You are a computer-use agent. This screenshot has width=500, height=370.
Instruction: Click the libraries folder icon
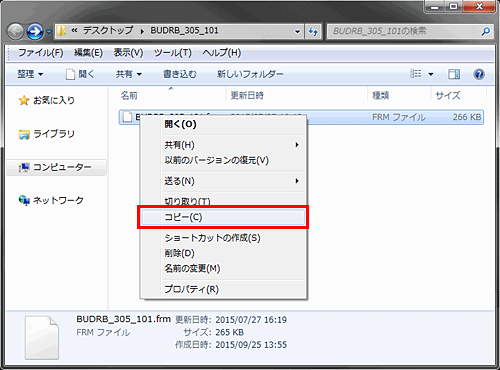pyautogui.click(x=24, y=134)
